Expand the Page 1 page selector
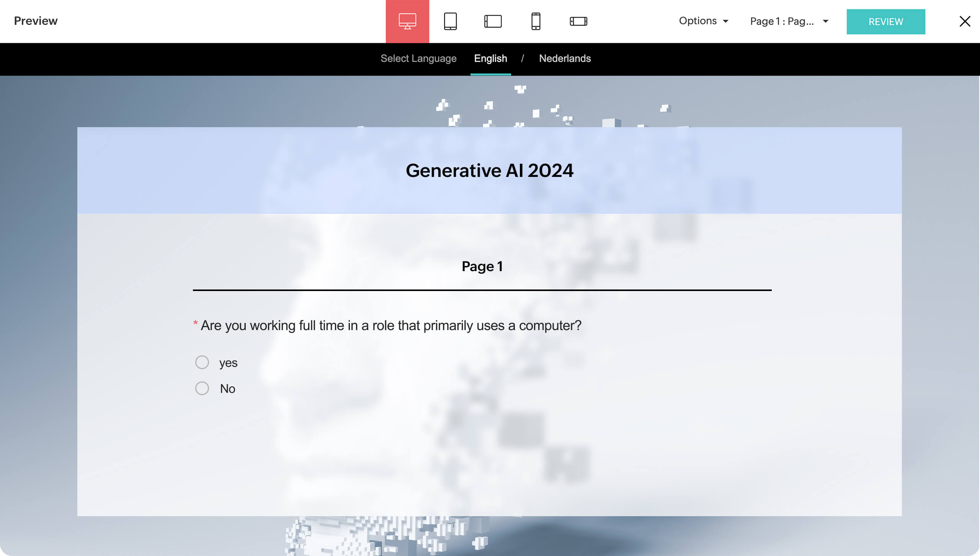The image size is (980, 556). (789, 21)
